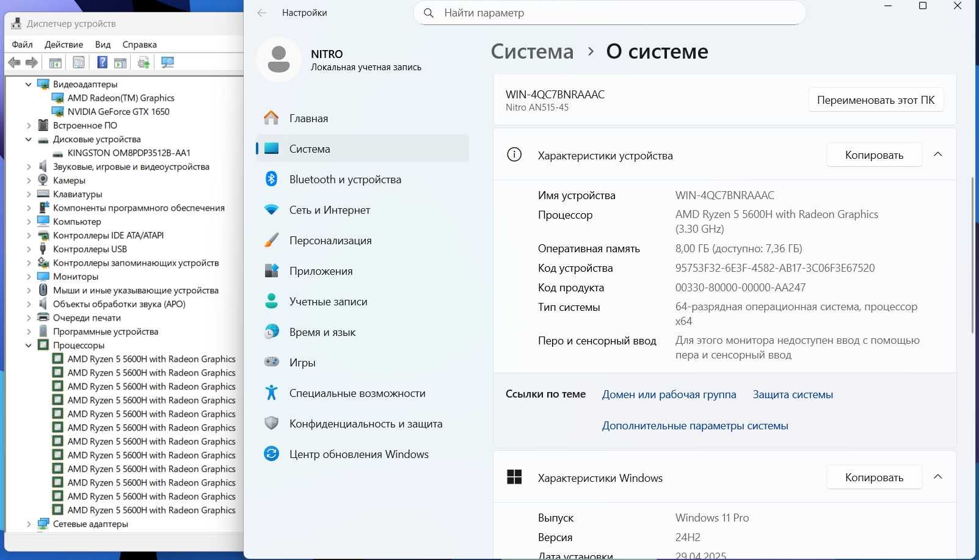979x560 pixels.
Task: Open Конфиденциальность и защита section
Action: [x=363, y=424]
